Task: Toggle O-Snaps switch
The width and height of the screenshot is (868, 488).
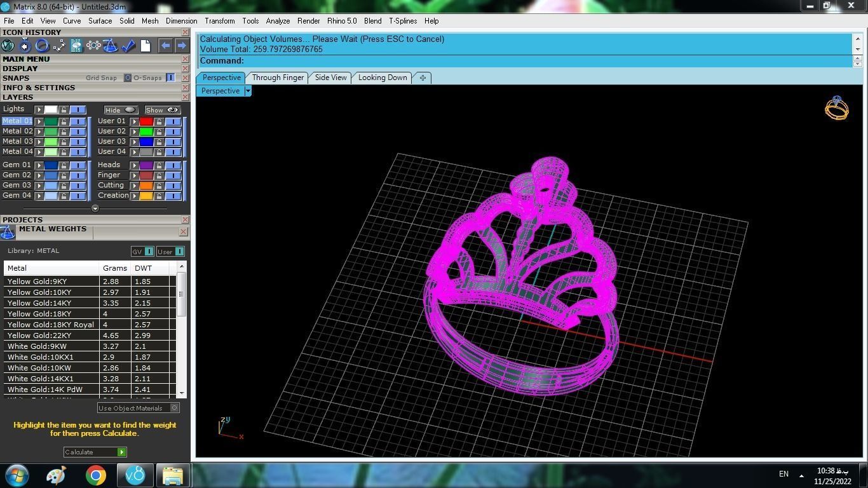Action: pyautogui.click(x=170, y=78)
